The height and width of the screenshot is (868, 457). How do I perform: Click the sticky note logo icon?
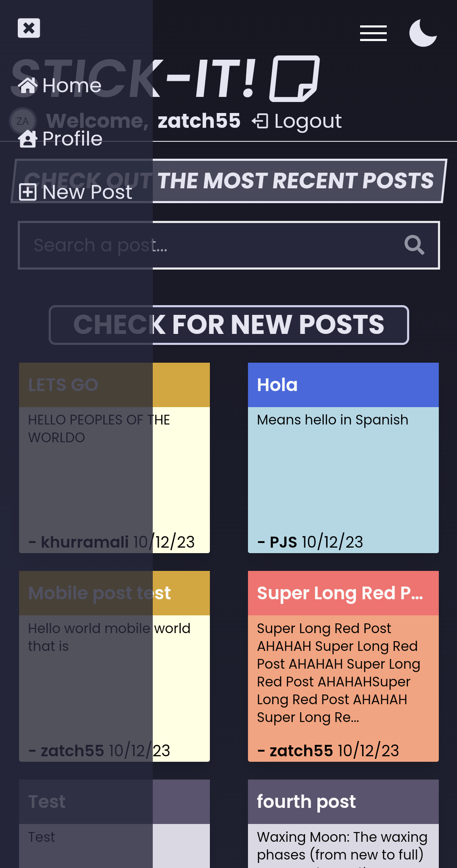point(295,79)
